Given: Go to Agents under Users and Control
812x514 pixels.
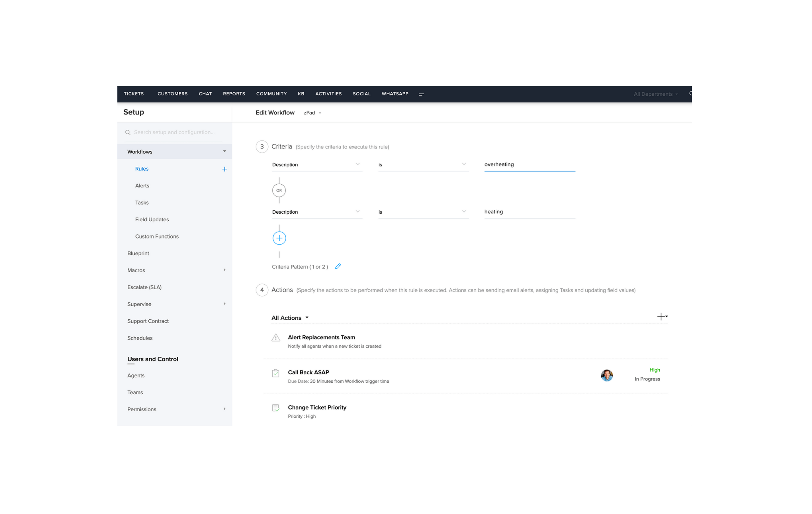Looking at the screenshot, I should click(136, 375).
